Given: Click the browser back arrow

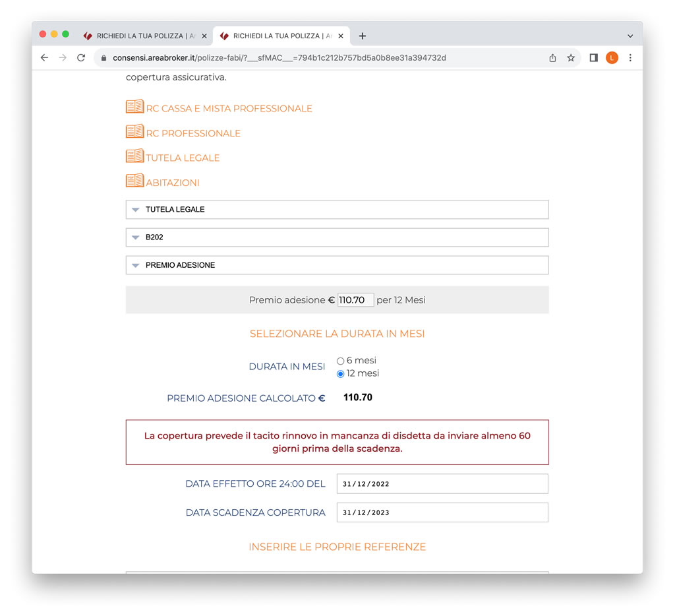Looking at the screenshot, I should [x=44, y=58].
